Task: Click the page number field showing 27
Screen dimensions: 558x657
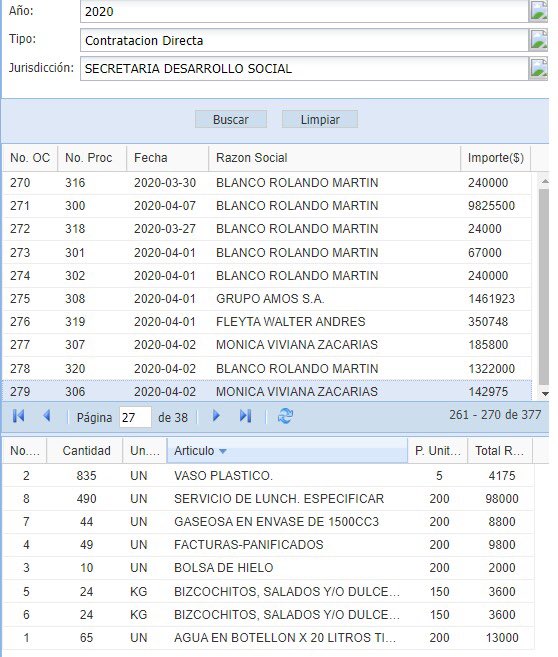Action: (135, 417)
